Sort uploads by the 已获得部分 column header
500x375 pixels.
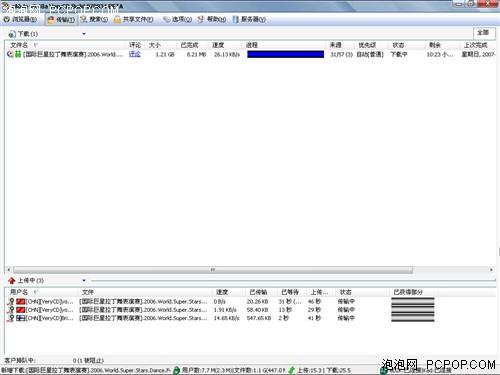tap(408, 292)
